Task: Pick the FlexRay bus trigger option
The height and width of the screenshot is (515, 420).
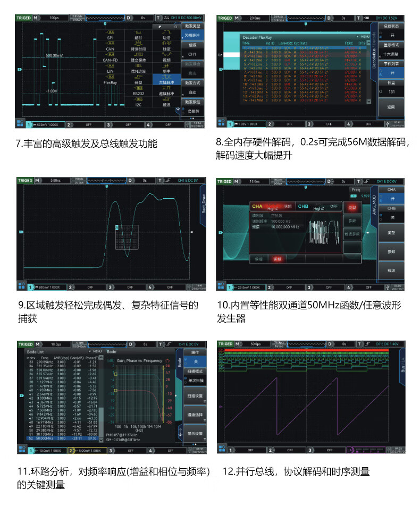Action: pos(110,80)
